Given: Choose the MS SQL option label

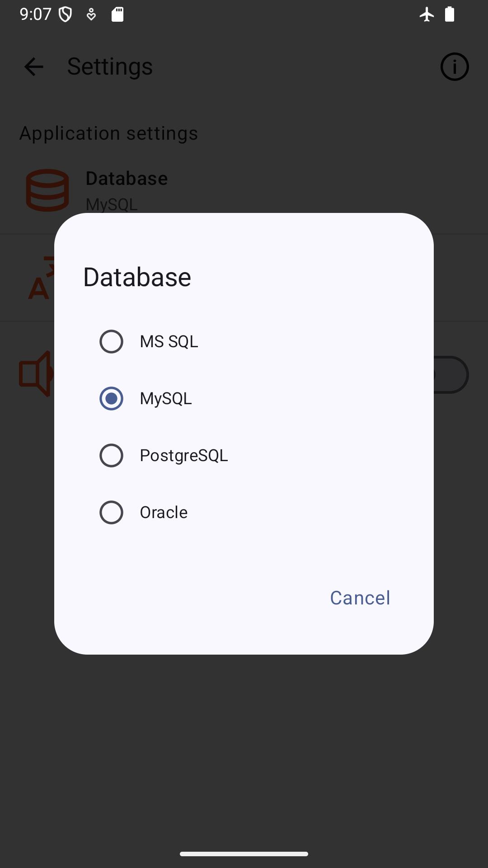Looking at the screenshot, I should point(169,341).
